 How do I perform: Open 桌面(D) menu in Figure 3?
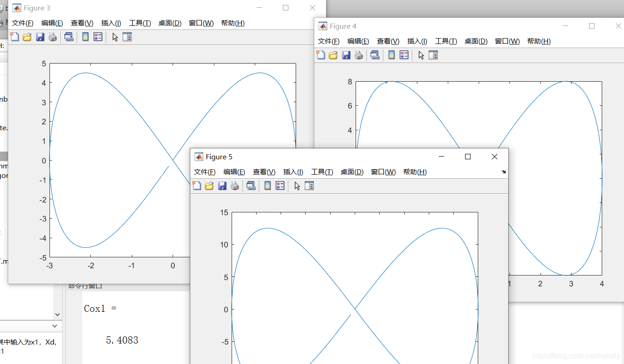(x=170, y=23)
